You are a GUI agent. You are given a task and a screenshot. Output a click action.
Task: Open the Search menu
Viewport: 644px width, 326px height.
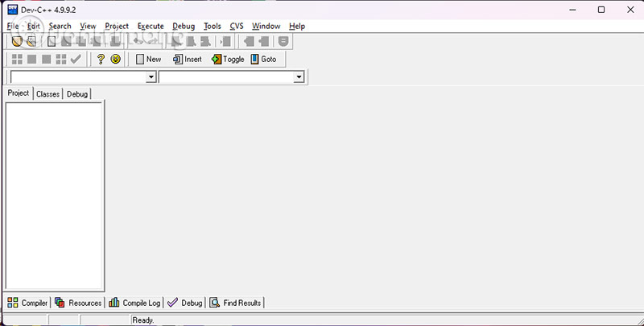[60, 27]
